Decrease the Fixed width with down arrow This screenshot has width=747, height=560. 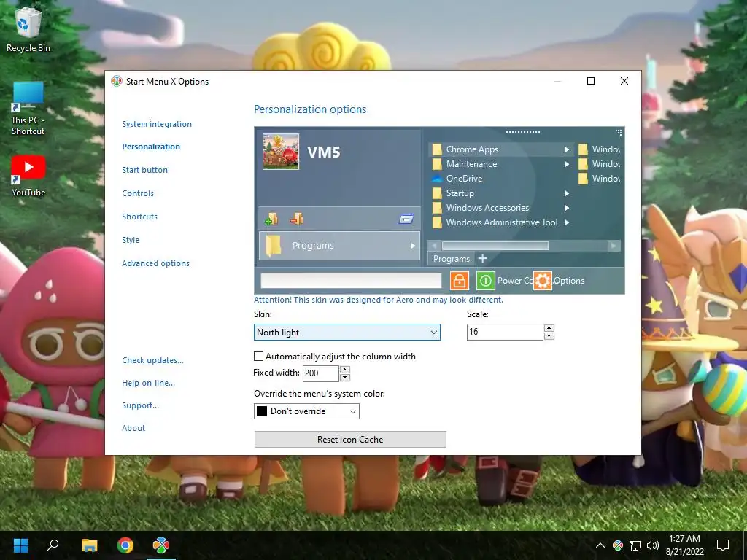345,378
